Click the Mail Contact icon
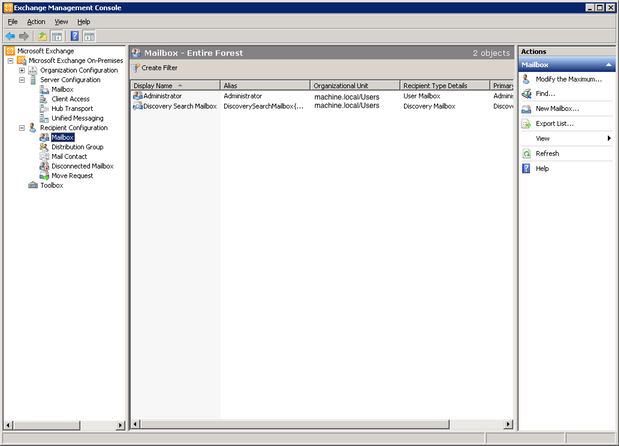 [x=44, y=156]
